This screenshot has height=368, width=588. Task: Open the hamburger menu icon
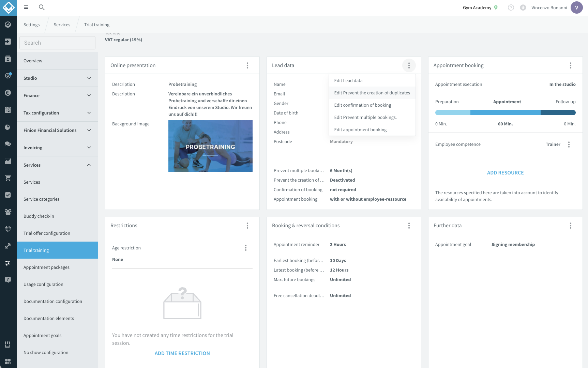tap(26, 7)
